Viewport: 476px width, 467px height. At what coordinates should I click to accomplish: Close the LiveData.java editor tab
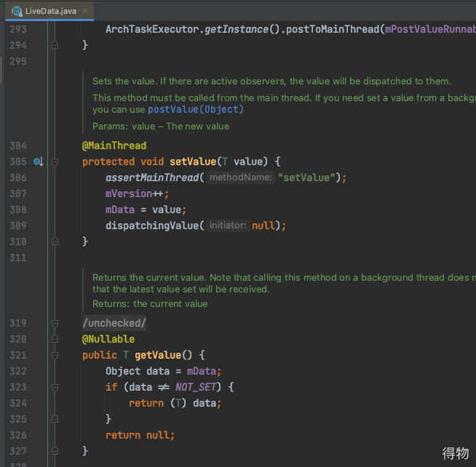[x=85, y=11]
